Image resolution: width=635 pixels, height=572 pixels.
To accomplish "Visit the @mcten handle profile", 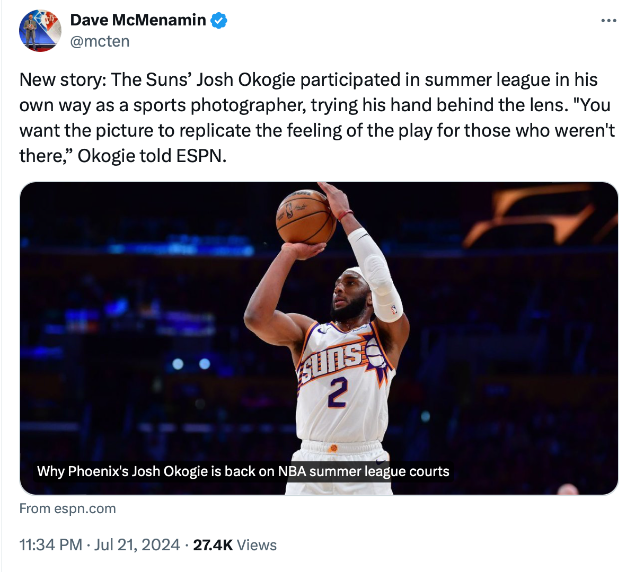I will (99, 41).
